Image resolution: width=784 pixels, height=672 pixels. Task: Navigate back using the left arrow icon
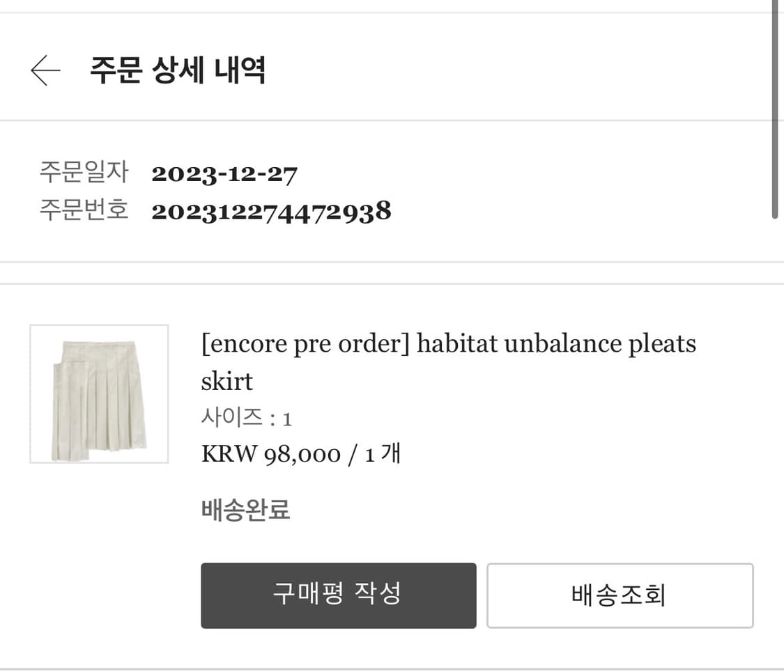pyautogui.click(x=45, y=70)
